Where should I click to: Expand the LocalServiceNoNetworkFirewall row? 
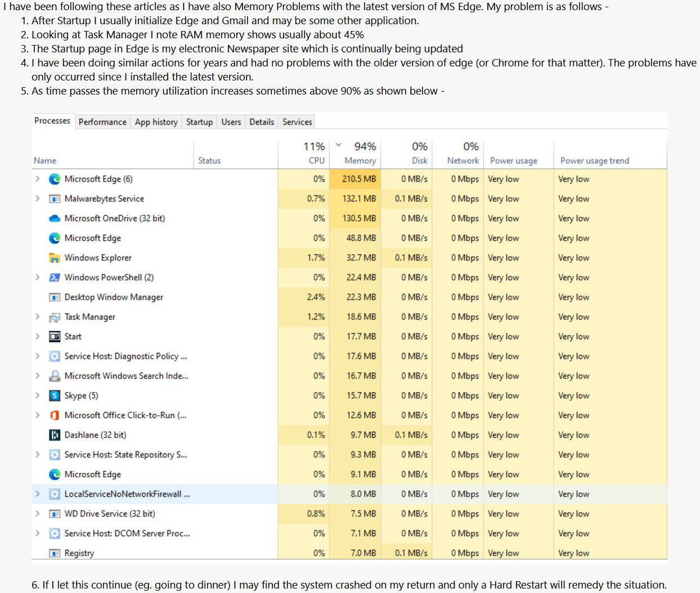point(38,494)
